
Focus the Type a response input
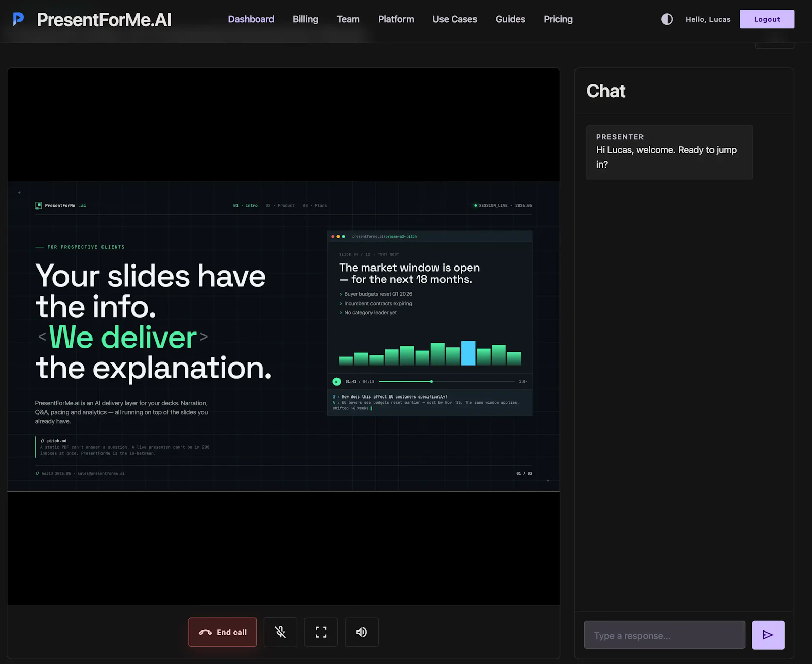pyautogui.click(x=664, y=635)
